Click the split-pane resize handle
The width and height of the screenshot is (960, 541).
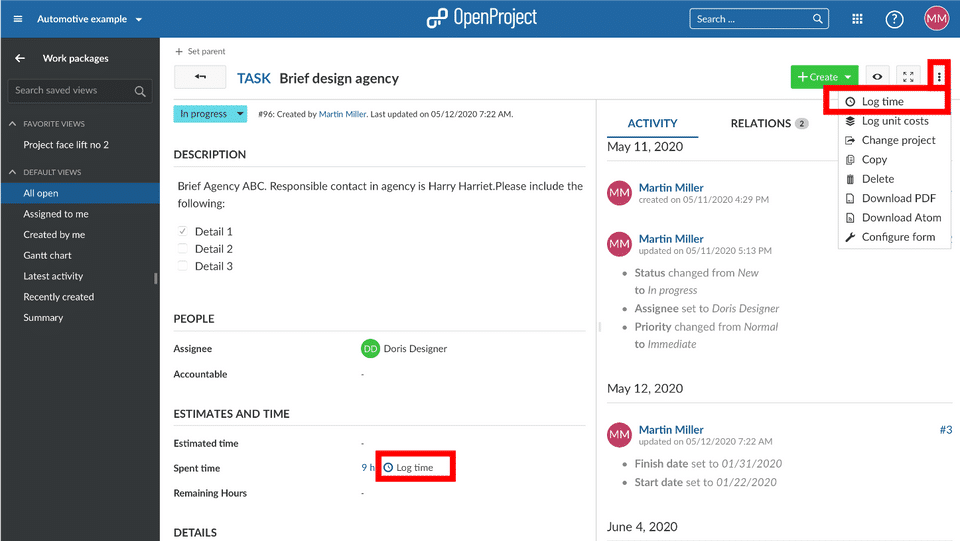point(599,327)
